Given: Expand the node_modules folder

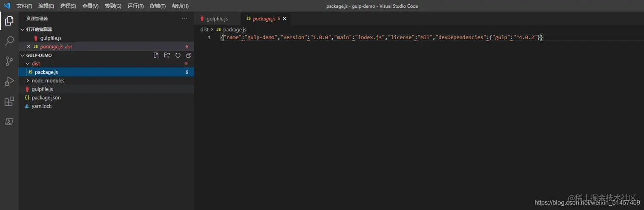Looking at the screenshot, I should coord(106,81).
